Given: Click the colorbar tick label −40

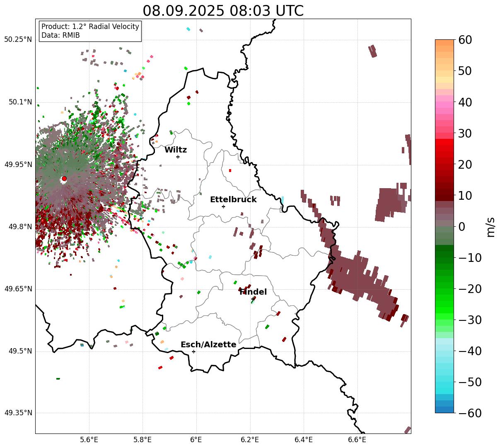Looking at the screenshot, I should click(470, 351).
